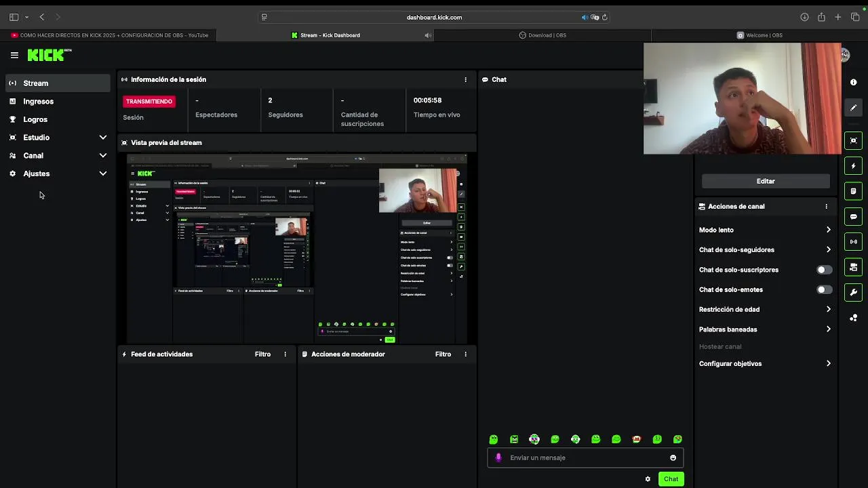Mute the Kick Dashboard tab speaker icon
The image size is (868, 488).
tap(427, 35)
